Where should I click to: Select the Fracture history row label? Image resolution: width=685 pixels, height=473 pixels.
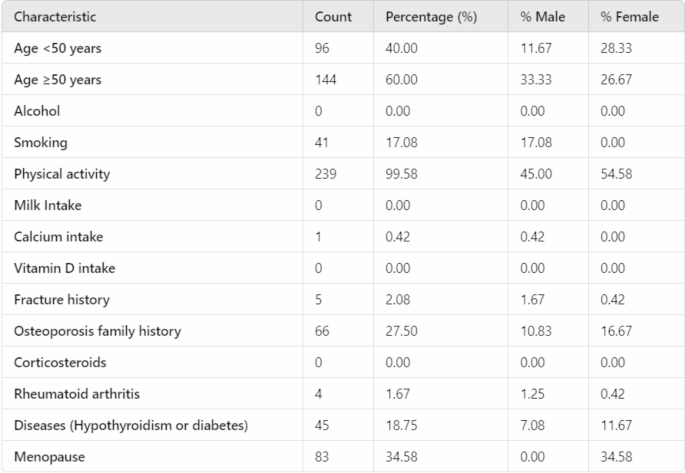click(x=61, y=299)
